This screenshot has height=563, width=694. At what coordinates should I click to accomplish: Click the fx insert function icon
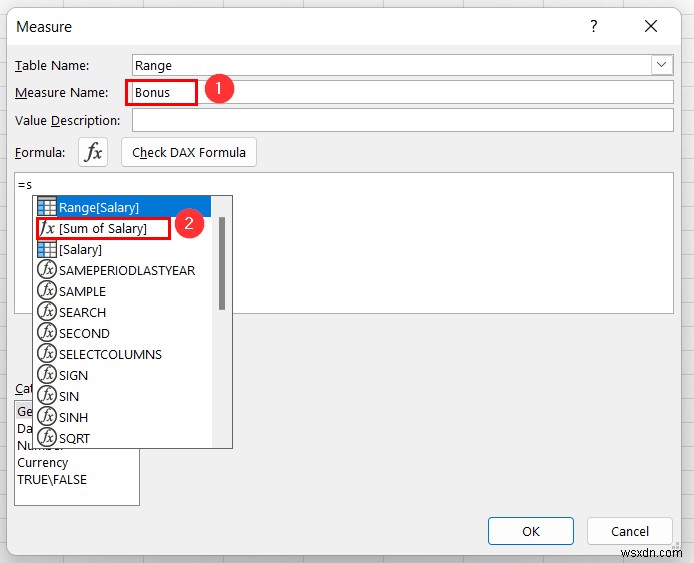[x=93, y=152]
